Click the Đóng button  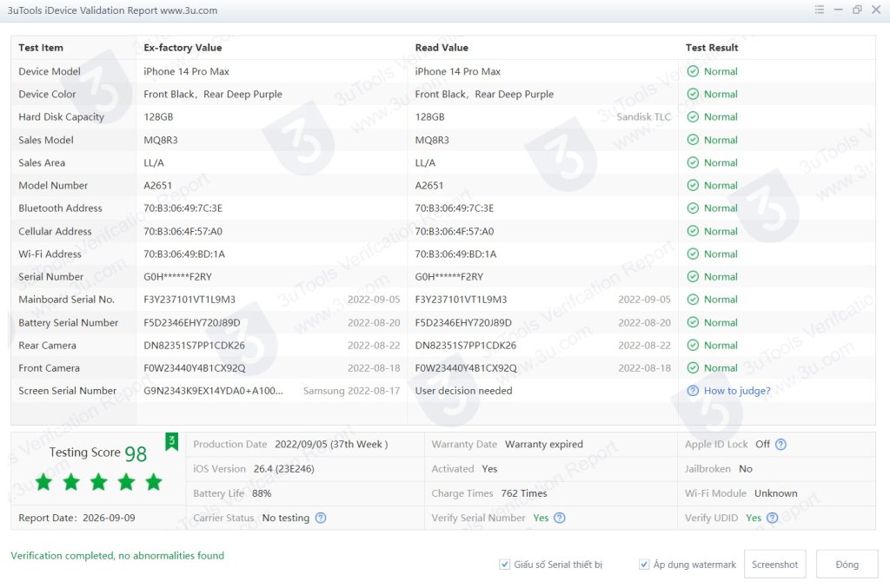[847, 565]
